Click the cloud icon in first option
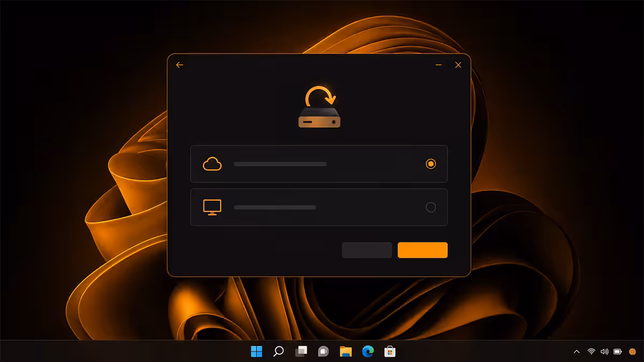The height and width of the screenshot is (362, 644). pos(212,164)
